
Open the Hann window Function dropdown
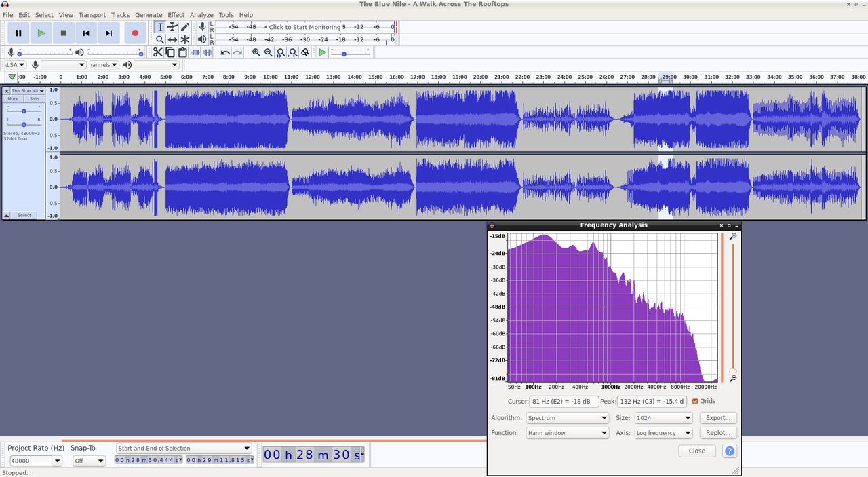pyautogui.click(x=567, y=433)
